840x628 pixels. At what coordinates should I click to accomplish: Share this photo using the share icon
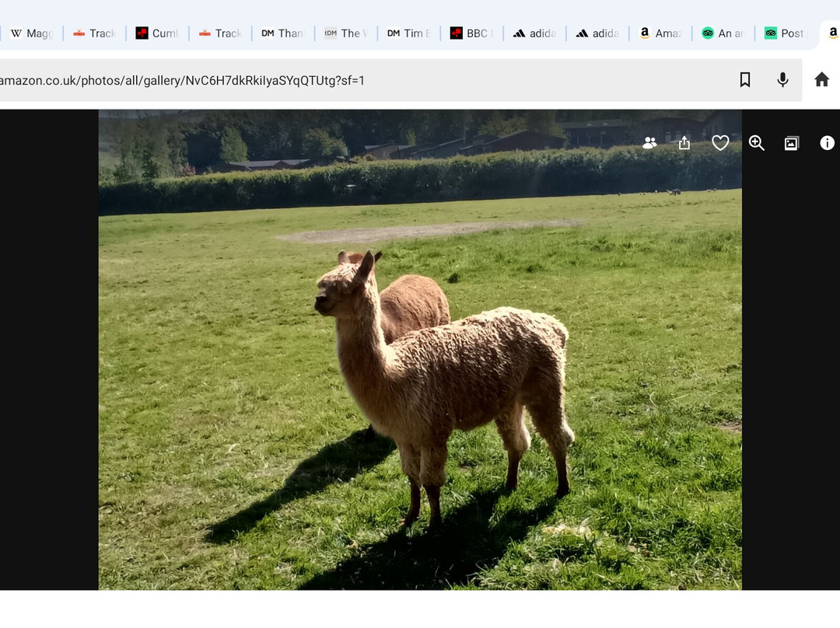point(684,143)
